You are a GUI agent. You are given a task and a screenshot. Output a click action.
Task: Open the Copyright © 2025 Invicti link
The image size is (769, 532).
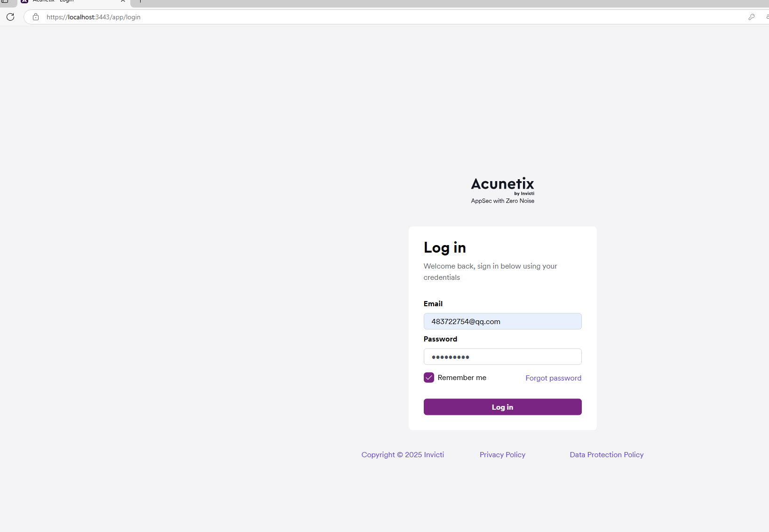[x=403, y=455]
